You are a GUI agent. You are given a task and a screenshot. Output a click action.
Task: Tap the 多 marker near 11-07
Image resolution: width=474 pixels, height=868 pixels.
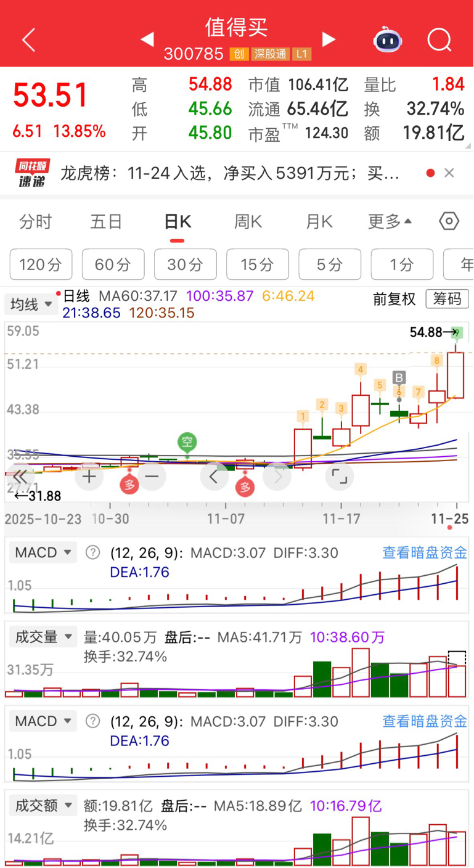[245, 487]
